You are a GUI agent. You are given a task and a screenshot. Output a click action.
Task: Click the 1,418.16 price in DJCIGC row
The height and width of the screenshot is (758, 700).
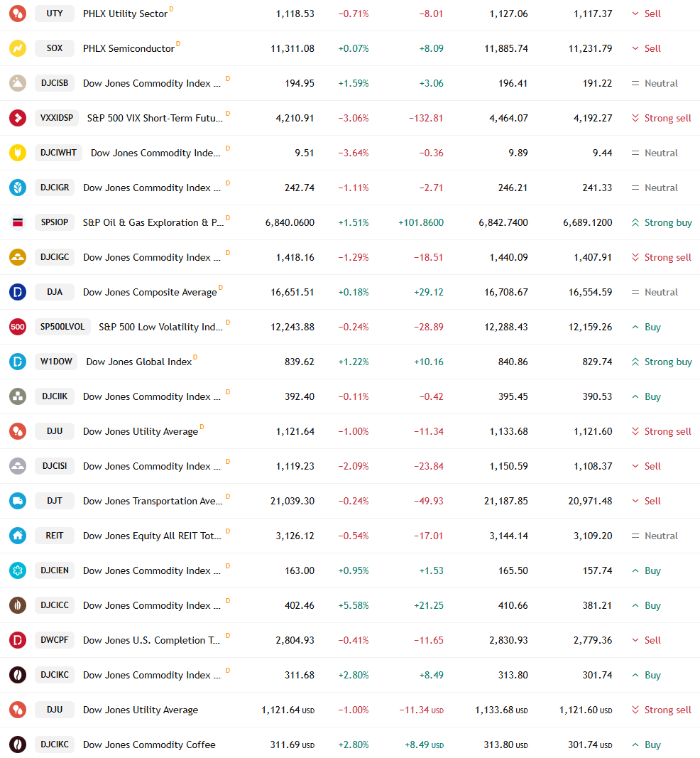(x=295, y=257)
